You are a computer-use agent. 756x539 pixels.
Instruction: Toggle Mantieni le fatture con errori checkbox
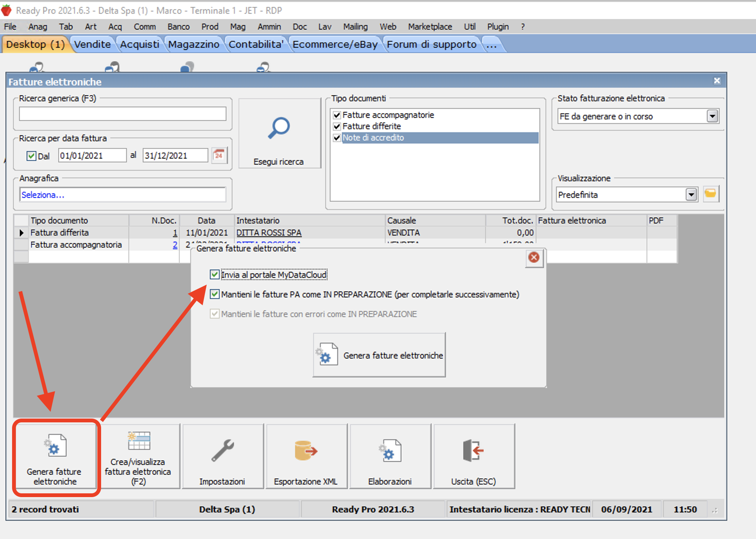pos(215,314)
